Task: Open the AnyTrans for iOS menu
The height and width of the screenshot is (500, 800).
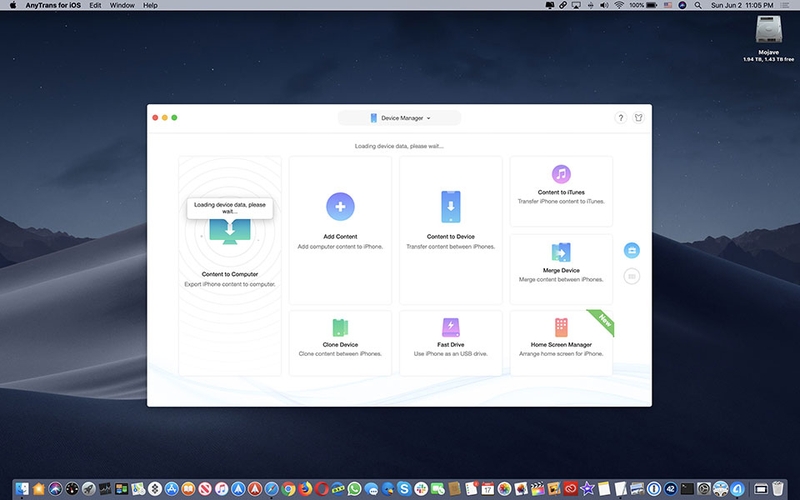Action: (53, 5)
